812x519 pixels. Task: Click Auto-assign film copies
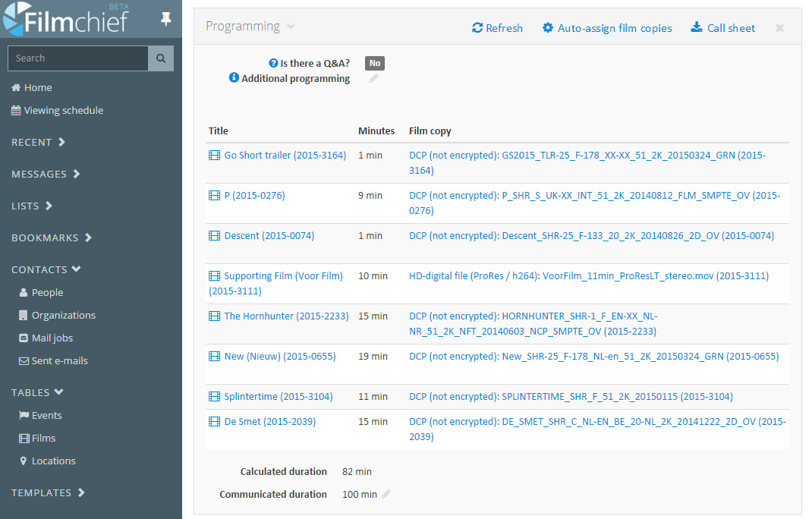[607, 28]
